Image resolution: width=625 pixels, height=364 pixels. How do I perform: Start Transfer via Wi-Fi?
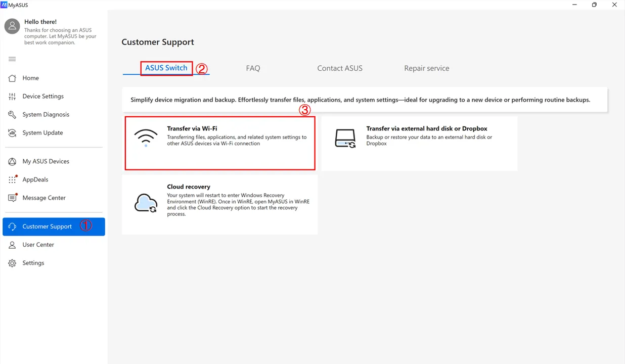(219, 143)
